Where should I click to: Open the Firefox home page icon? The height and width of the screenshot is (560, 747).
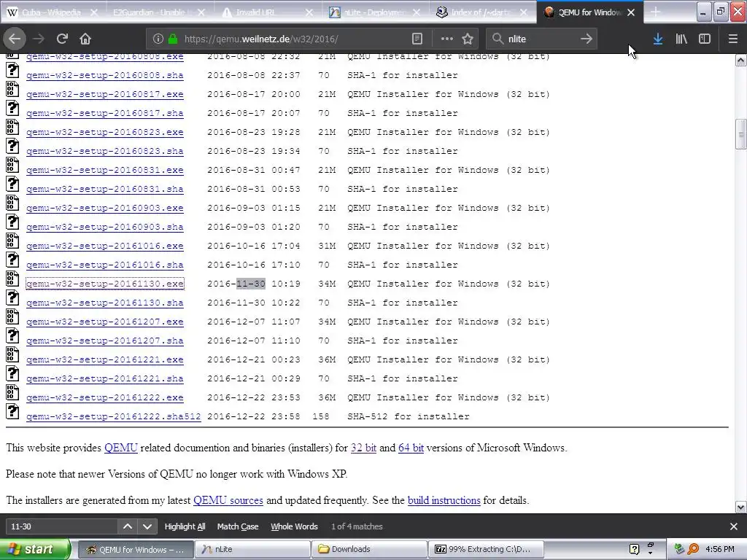point(85,39)
